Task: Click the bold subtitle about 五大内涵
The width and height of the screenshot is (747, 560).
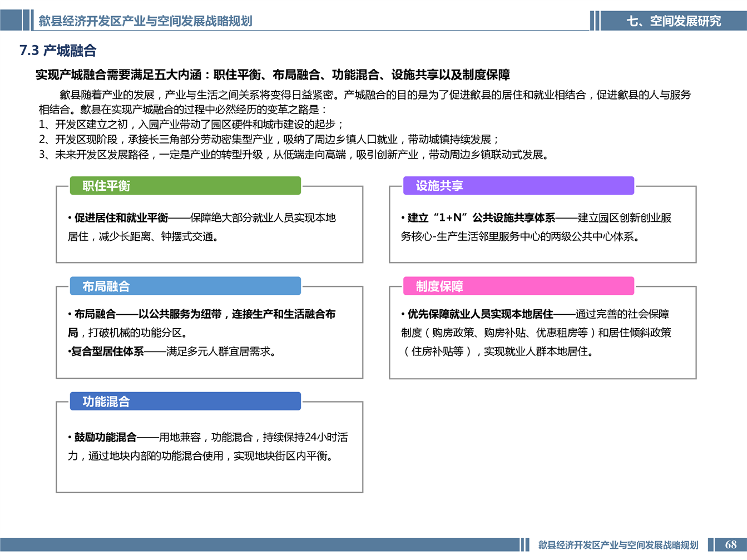Action: pyautogui.click(x=273, y=75)
